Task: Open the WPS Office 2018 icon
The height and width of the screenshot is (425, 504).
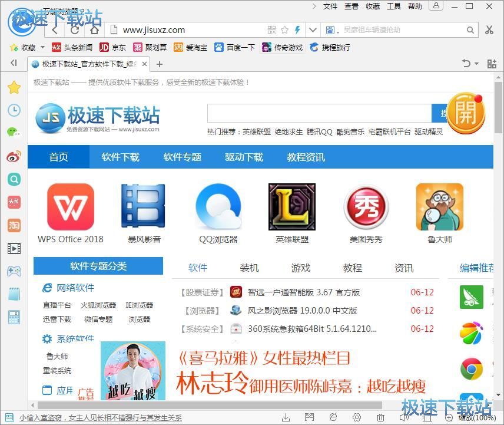Action: [71, 207]
